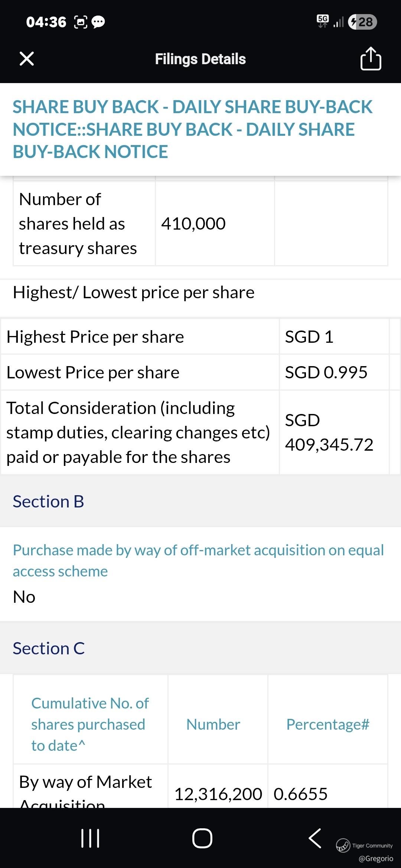This screenshot has height=868, width=401.
Task: Tap the Cumulative No. of shares header
Action: (90, 724)
